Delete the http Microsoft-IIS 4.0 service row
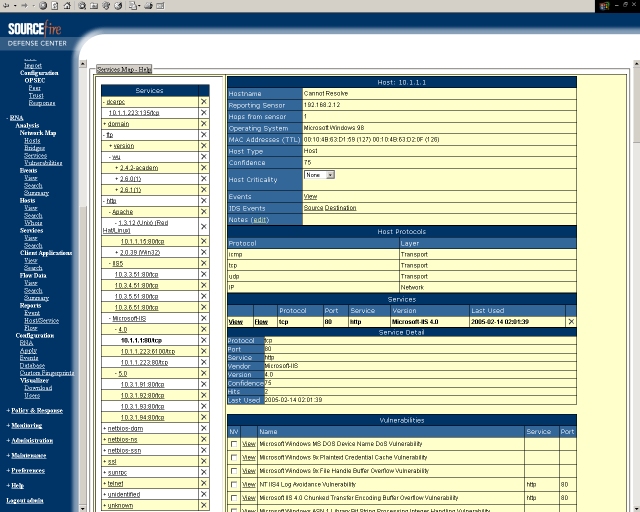This screenshot has width=640, height=512. [x=571, y=322]
